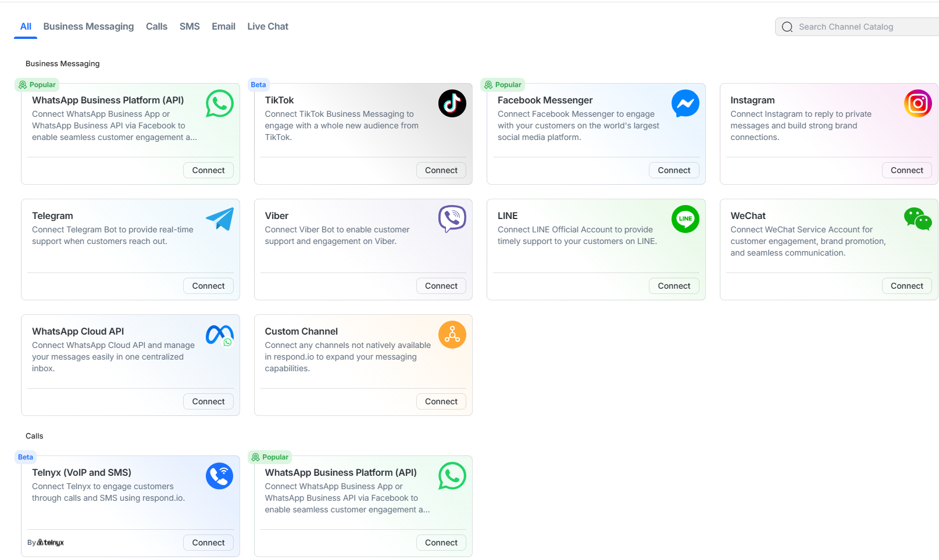Connect the WeChat channel
The height and width of the screenshot is (560, 939).
(906, 286)
